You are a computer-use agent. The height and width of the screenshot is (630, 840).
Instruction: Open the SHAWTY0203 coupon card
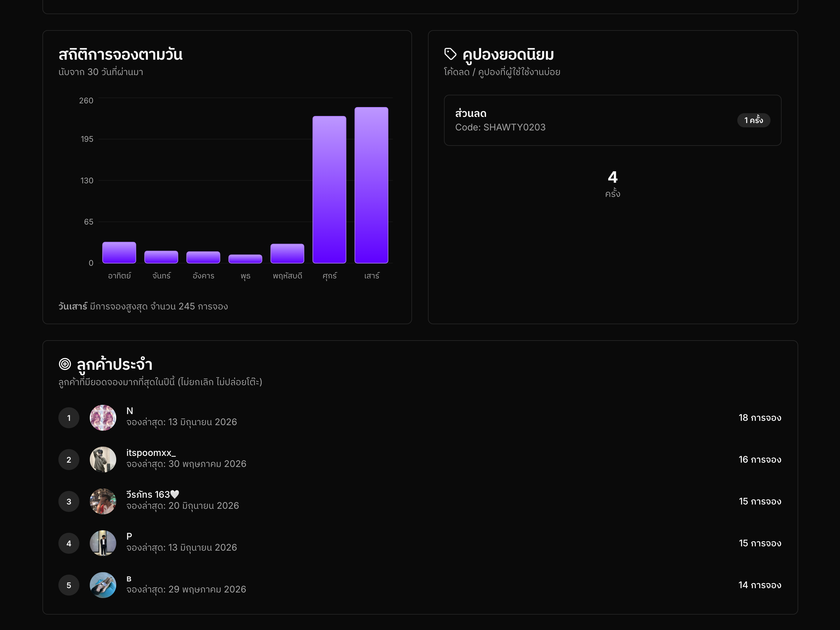tap(612, 120)
